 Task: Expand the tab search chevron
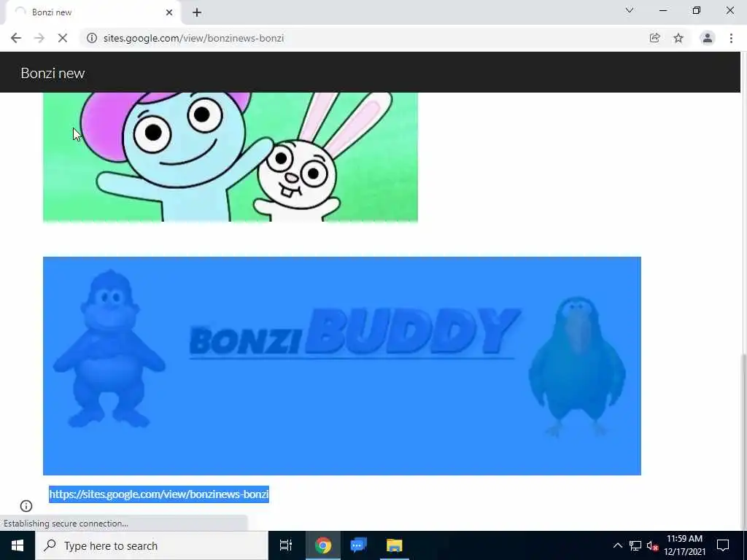click(630, 10)
